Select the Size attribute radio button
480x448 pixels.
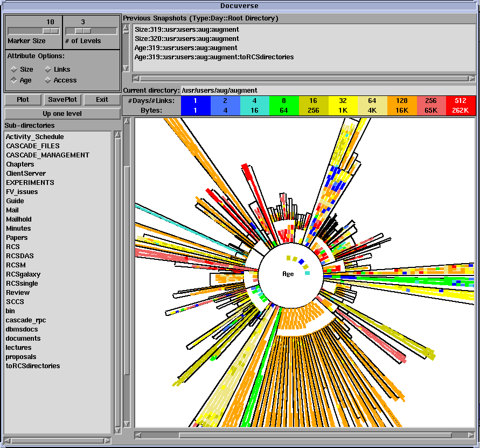(x=14, y=69)
